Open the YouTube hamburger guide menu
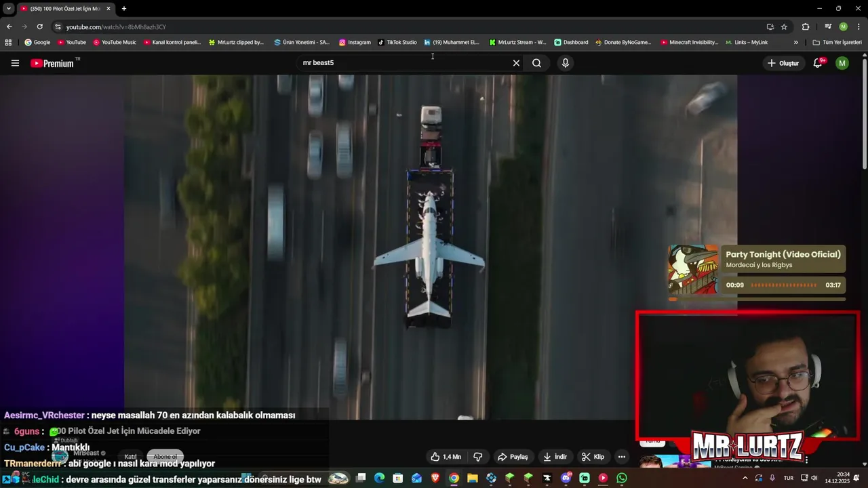Image resolution: width=868 pixels, height=488 pixels. click(15, 63)
